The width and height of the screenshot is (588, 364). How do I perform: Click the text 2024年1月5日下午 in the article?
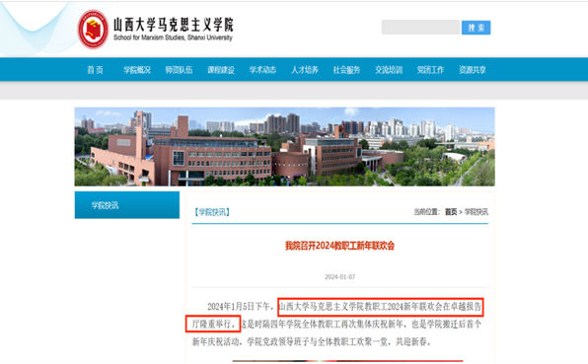239,307
